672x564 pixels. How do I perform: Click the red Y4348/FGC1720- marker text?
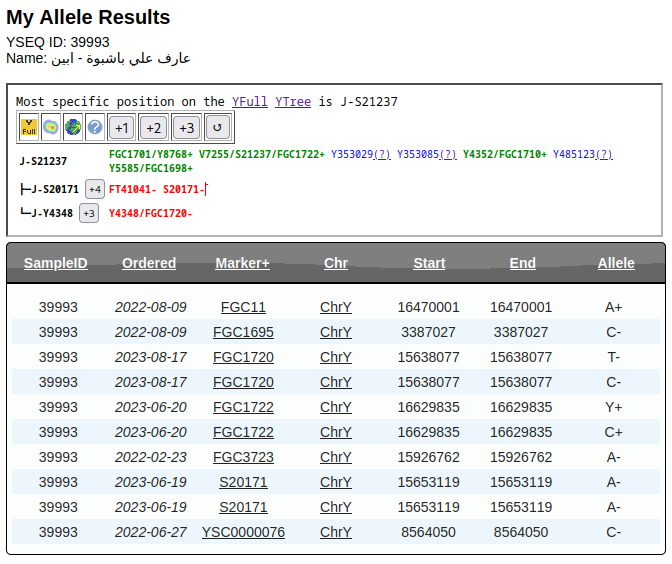point(150,213)
